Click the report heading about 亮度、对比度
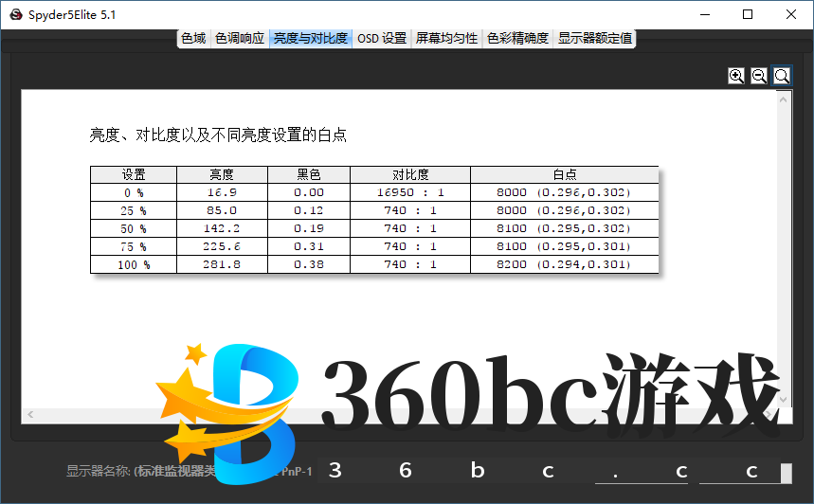The width and height of the screenshot is (814, 504). click(x=218, y=135)
